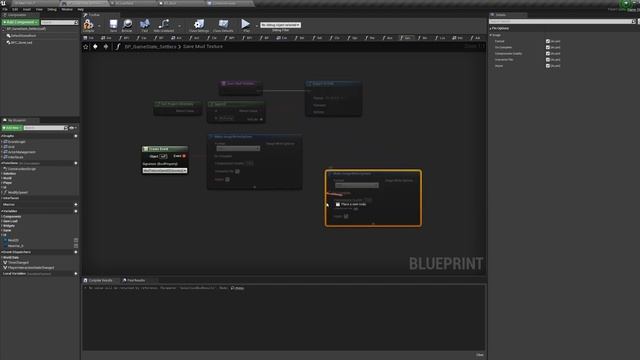Open the Asset menu

coord(27,9)
